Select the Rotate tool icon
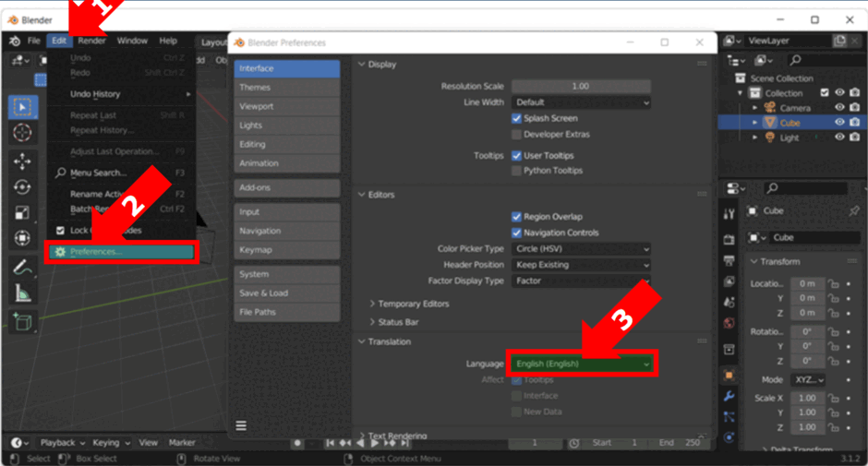 tap(22, 187)
